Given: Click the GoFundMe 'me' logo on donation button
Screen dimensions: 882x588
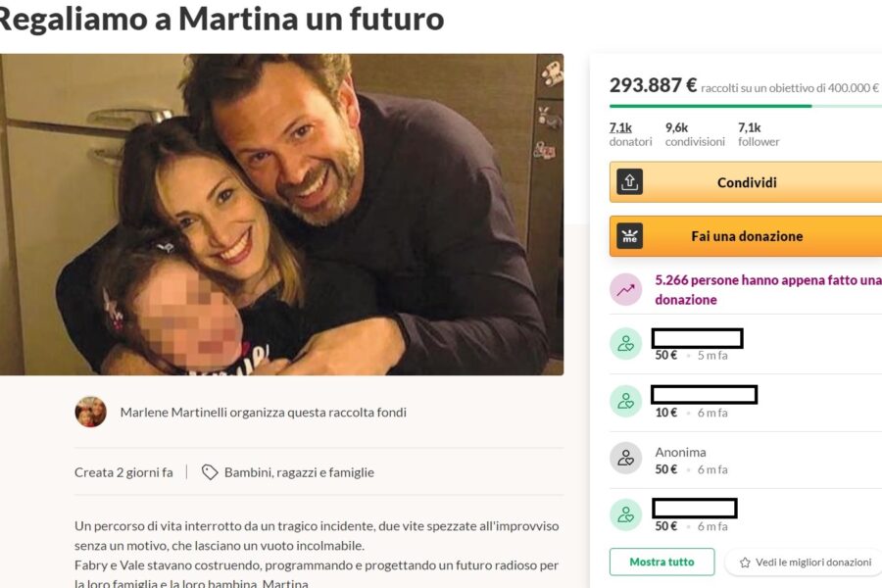Looking at the screenshot, I should pyautogui.click(x=628, y=236).
